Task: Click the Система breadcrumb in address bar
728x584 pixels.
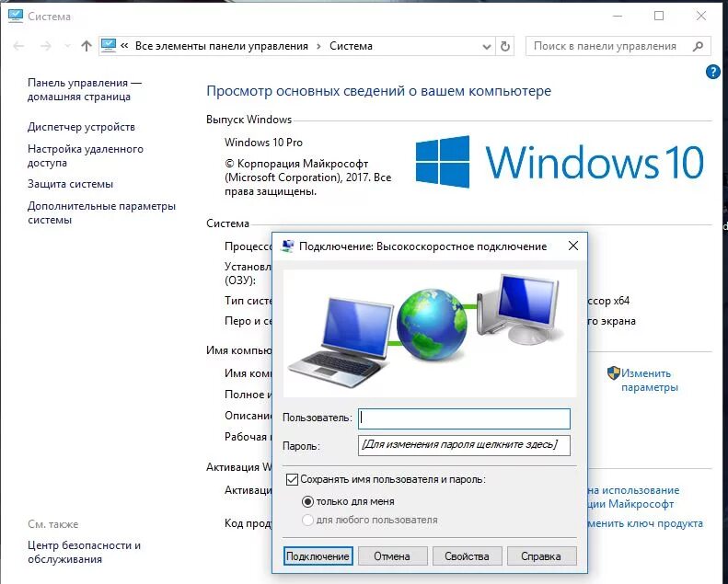Action: coord(351,46)
